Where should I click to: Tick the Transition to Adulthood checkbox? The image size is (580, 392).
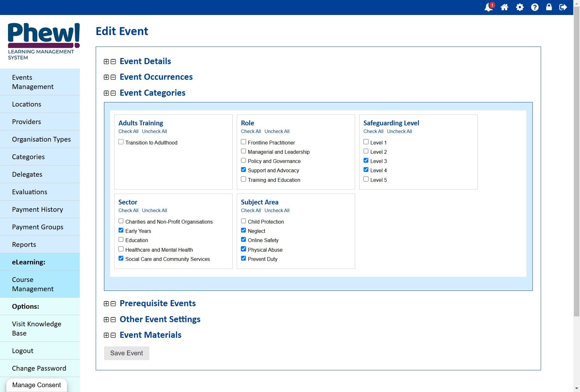pos(121,142)
